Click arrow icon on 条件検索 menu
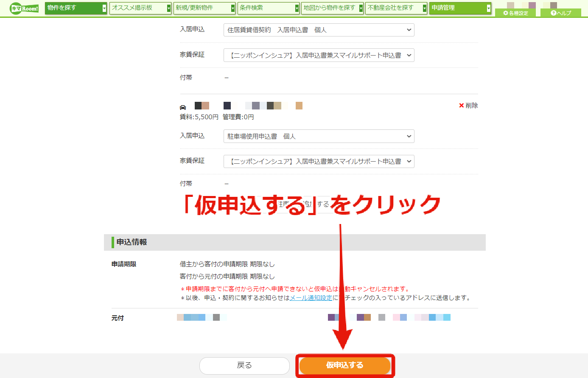The width and height of the screenshot is (588, 378). point(297,8)
